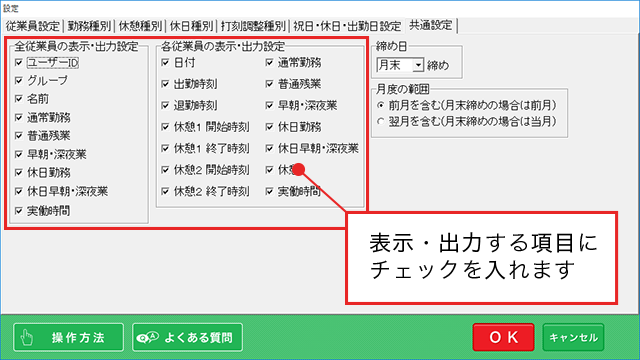Viewport: 640px width, 360px height.
Task: Toggle 休日勤務 in 全従業員 settings
Action: pos(19,173)
